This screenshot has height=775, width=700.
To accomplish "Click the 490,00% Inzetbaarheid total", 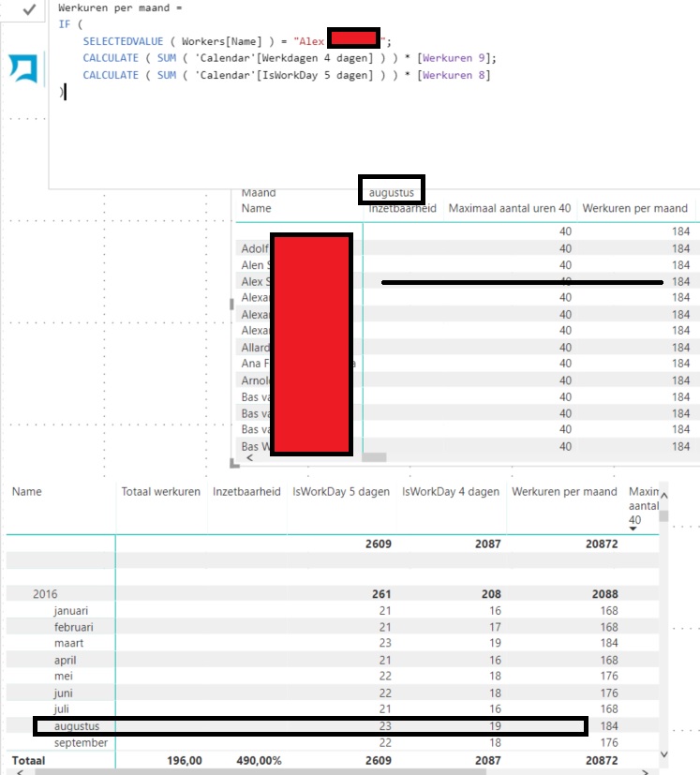I will click(259, 760).
